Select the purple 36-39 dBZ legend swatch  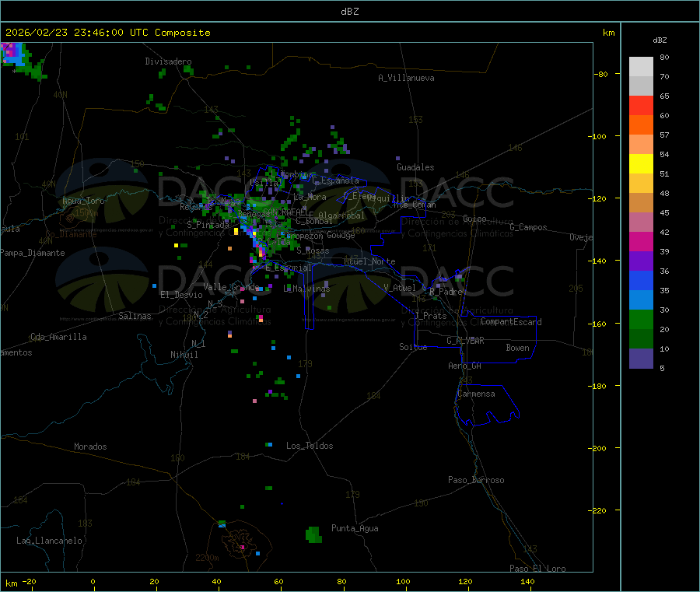pyautogui.click(x=641, y=261)
